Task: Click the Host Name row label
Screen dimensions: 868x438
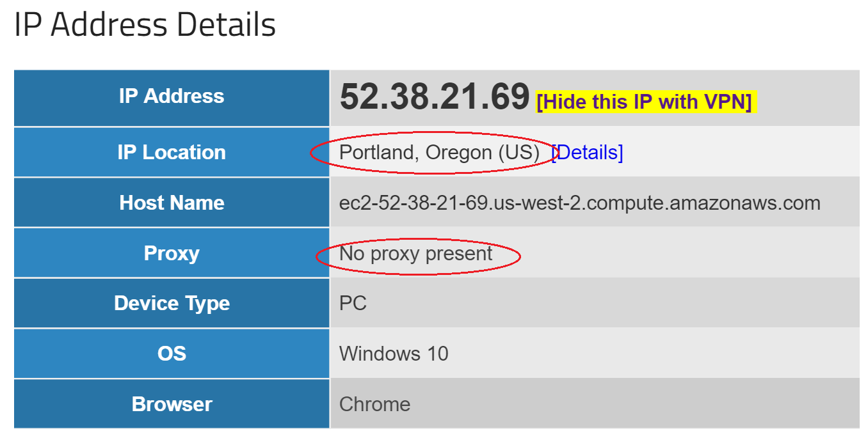Action: (x=172, y=203)
